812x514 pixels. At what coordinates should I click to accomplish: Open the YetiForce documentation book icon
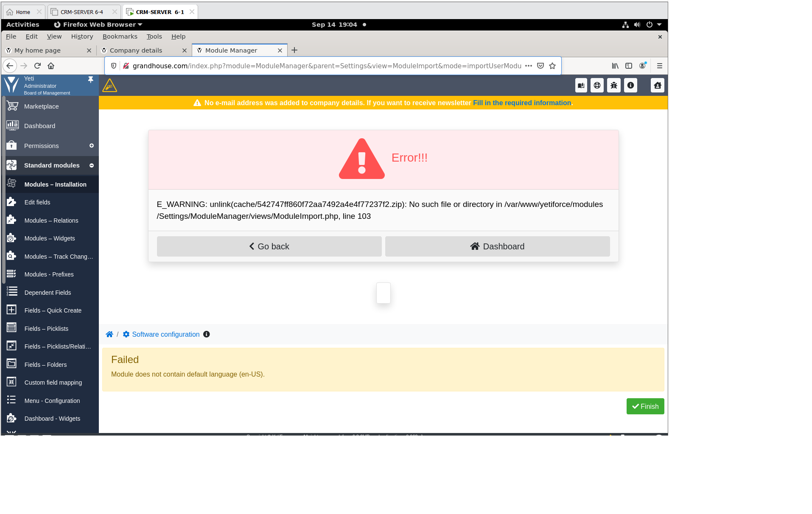(581, 85)
